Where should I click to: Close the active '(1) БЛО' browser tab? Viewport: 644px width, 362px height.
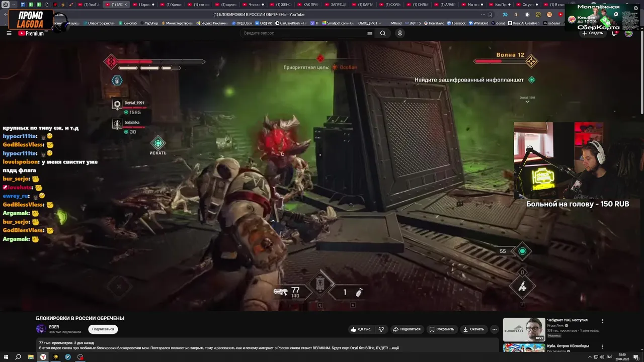click(x=126, y=5)
